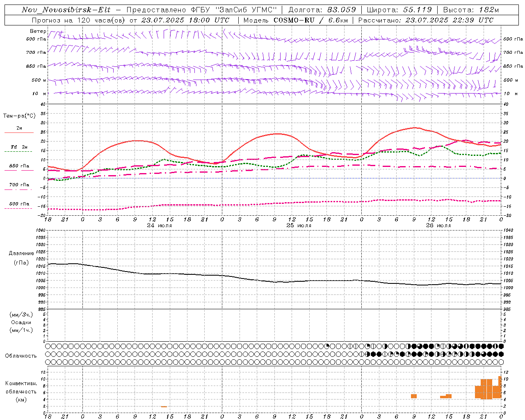Click the orange convective bar at 9h on 26 июля
Screen dimensions: 525x420
[414, 396]
